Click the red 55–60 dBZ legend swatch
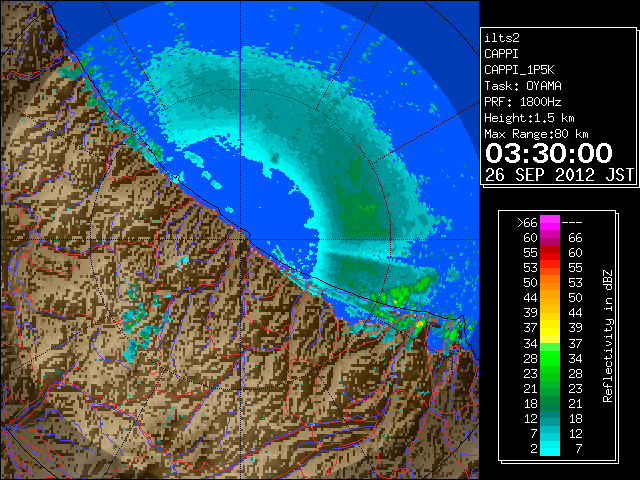 click(550, 253)
